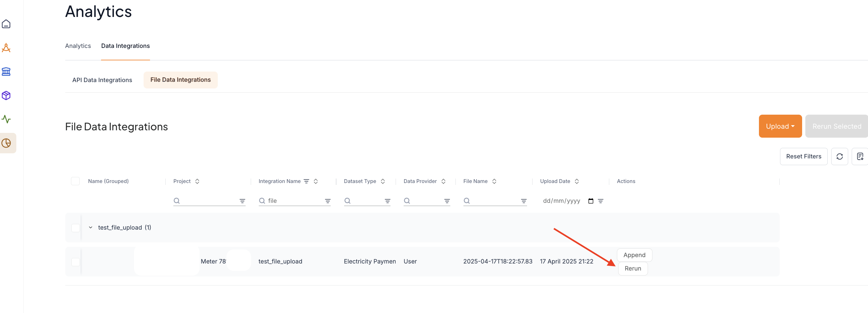Sort by Data Provider column arrows

[x=443, y=181]
